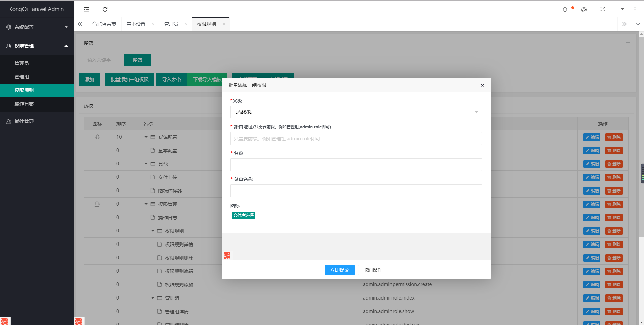The height and width of the screenshot is (325, 644).
Task: Collapse the 其他 tree row
Action: [x=146, y=164]
